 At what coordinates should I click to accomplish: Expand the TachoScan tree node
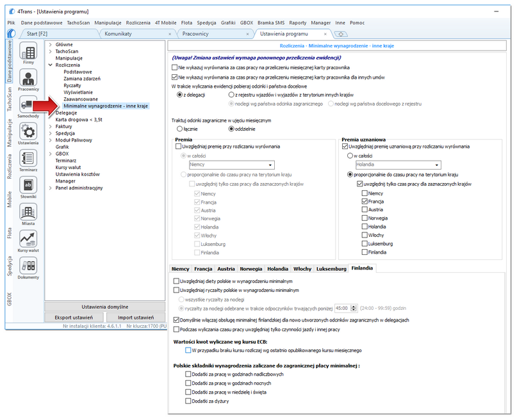click(50, 51)
